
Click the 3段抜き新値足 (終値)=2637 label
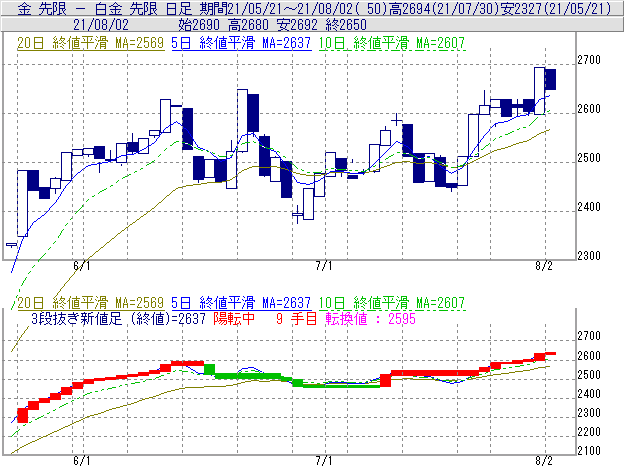tap(118, 319)
